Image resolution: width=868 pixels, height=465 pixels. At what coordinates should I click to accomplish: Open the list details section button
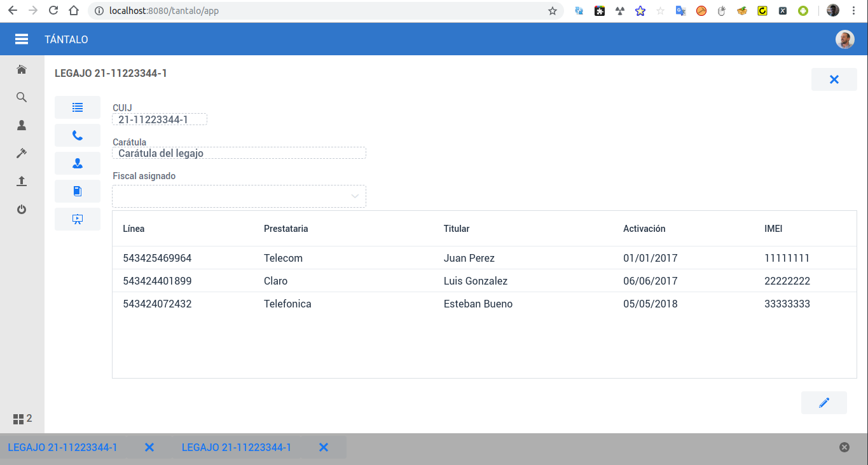(78, 107)
